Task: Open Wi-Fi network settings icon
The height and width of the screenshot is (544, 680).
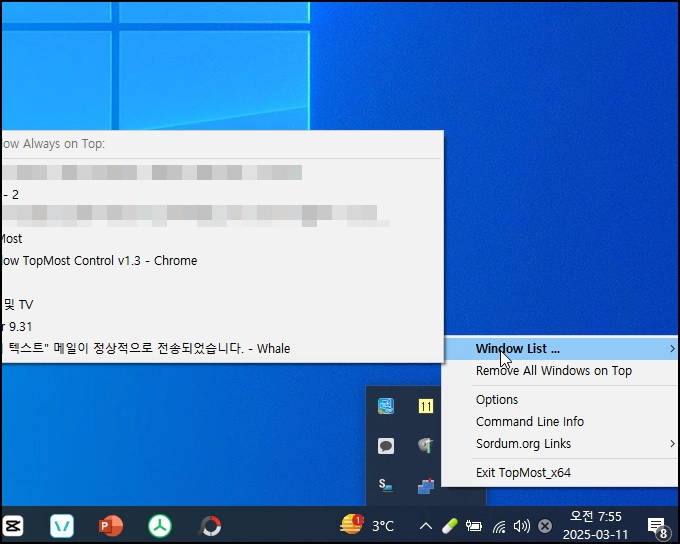Action: click(x=499, y=527)
